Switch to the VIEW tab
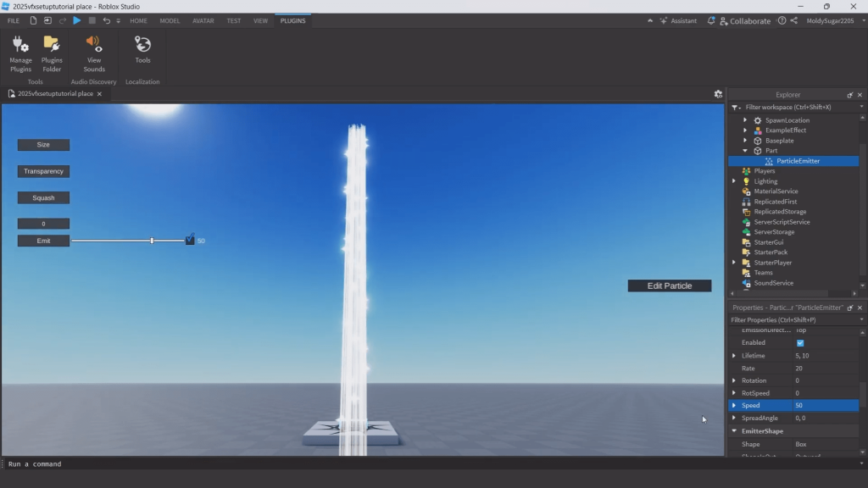Viewport: 868px width, 488px height. (x=260, y=20)
